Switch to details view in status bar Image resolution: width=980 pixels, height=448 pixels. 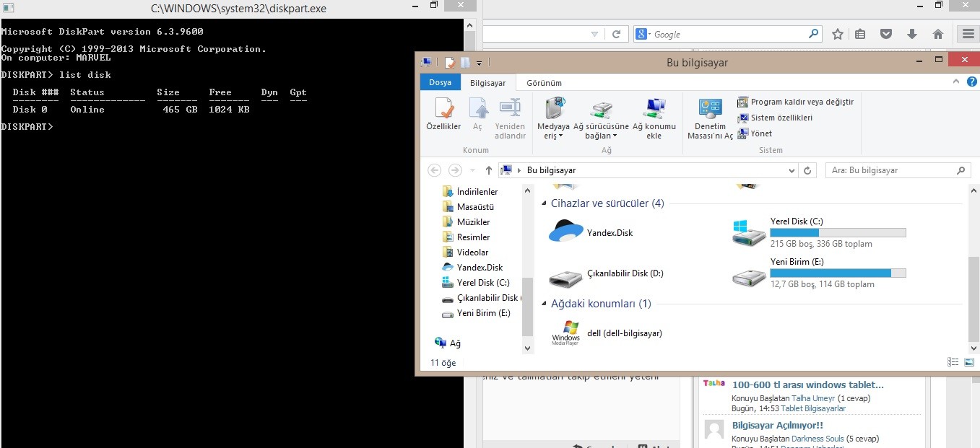pyautogui.click(x=952, y=362)
